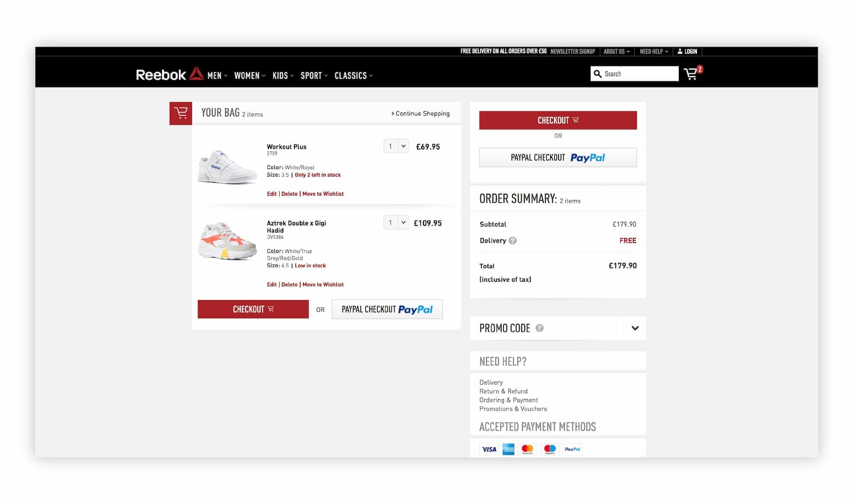Click Delivery help link under Need Help
The width and height of the screenshot is (854, 504).
[491, 382]
